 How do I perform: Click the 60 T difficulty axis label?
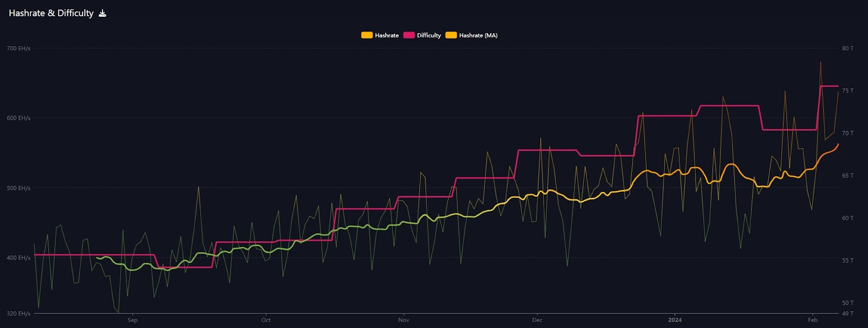[x=847, y=218]
